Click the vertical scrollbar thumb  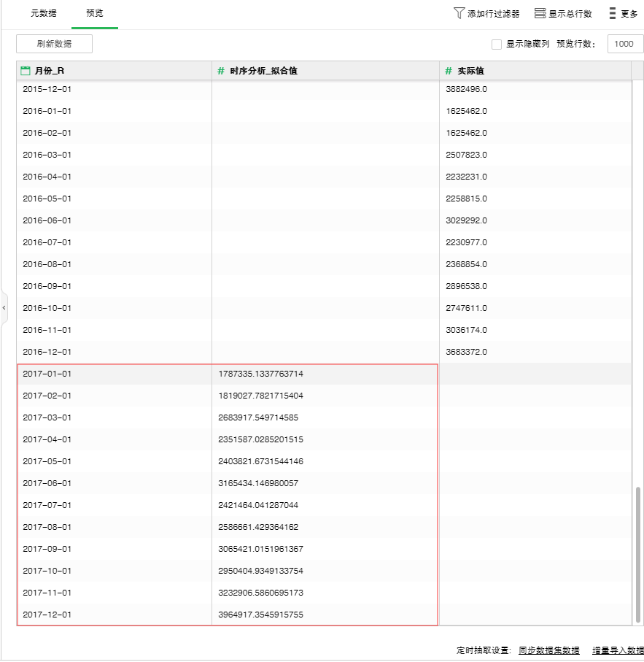(637, 555)
